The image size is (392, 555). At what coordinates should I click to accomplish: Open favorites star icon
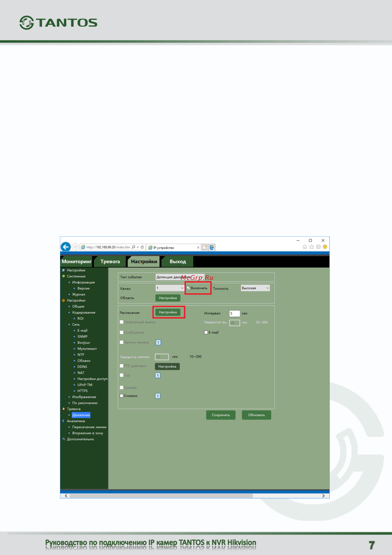[312, 247]
